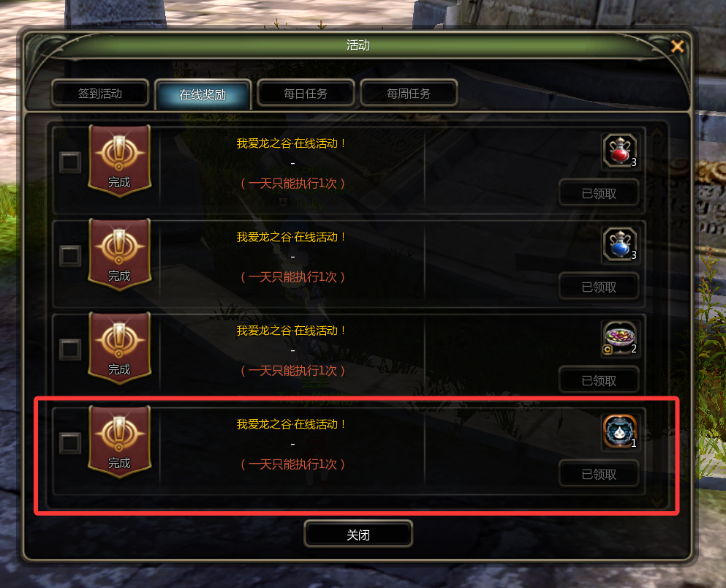The height and width of the screenshot is (588, 726).
Task: Click the list's scroll down arrow
Action: [x=657, y=502]
